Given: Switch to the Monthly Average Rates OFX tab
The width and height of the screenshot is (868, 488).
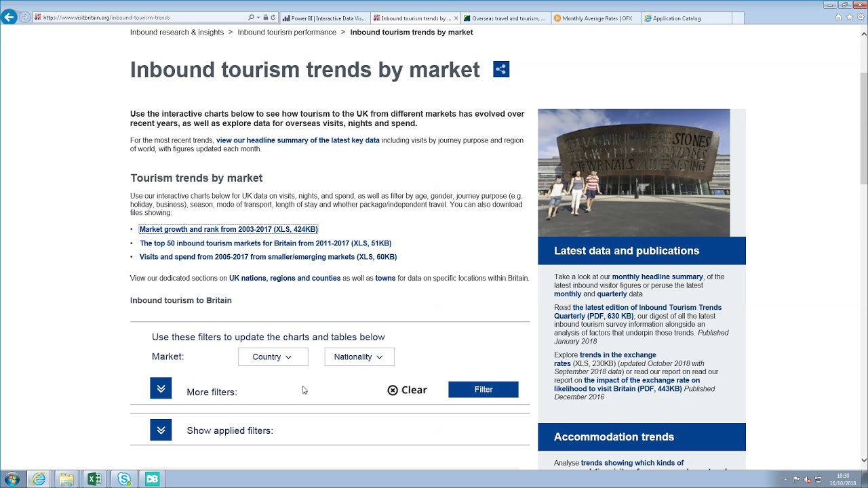Looking at the screenshot, I should pos(596,18).
